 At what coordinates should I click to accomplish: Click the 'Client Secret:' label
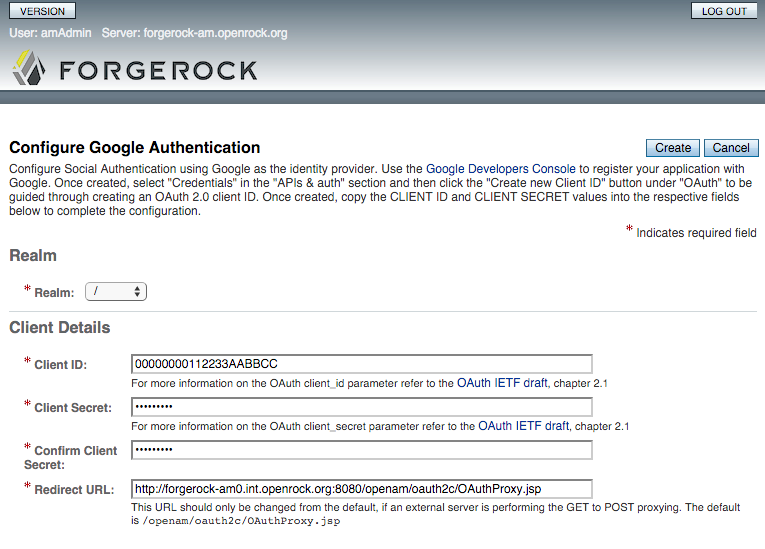click(73, 408)
